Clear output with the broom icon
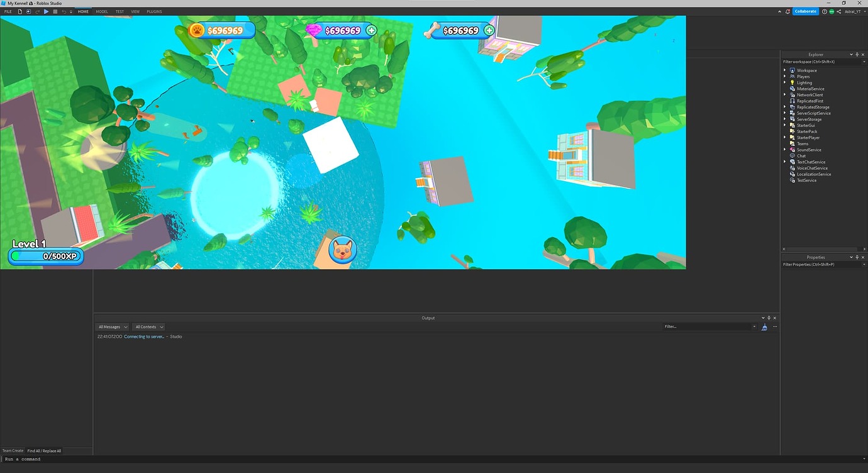The width and height of the screenshot is (868, 473). pyautogui.click(x=764, y=327)
